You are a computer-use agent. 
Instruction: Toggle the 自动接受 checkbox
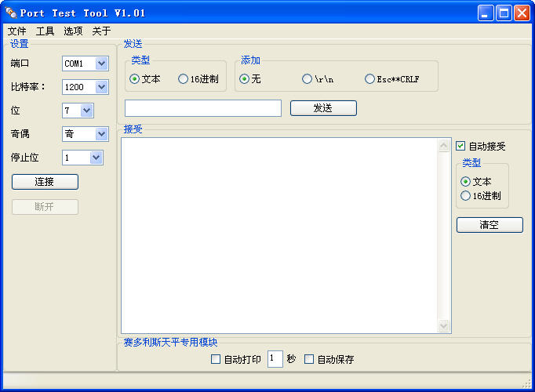tap(460, 147)
